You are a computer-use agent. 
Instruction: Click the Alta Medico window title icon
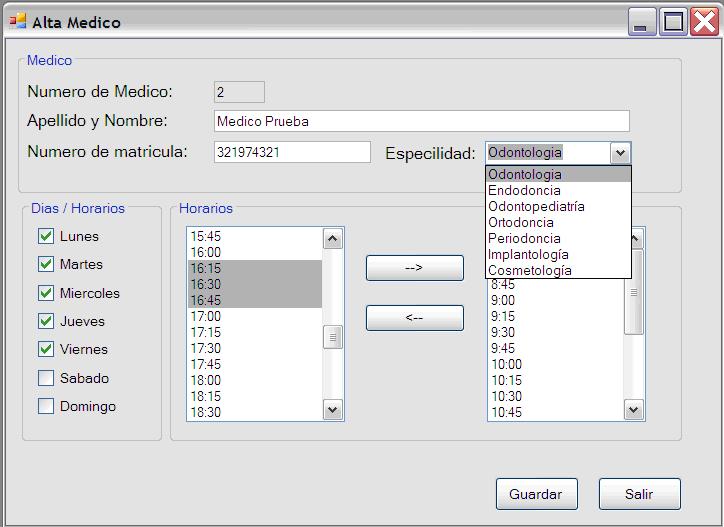point(18,21)
